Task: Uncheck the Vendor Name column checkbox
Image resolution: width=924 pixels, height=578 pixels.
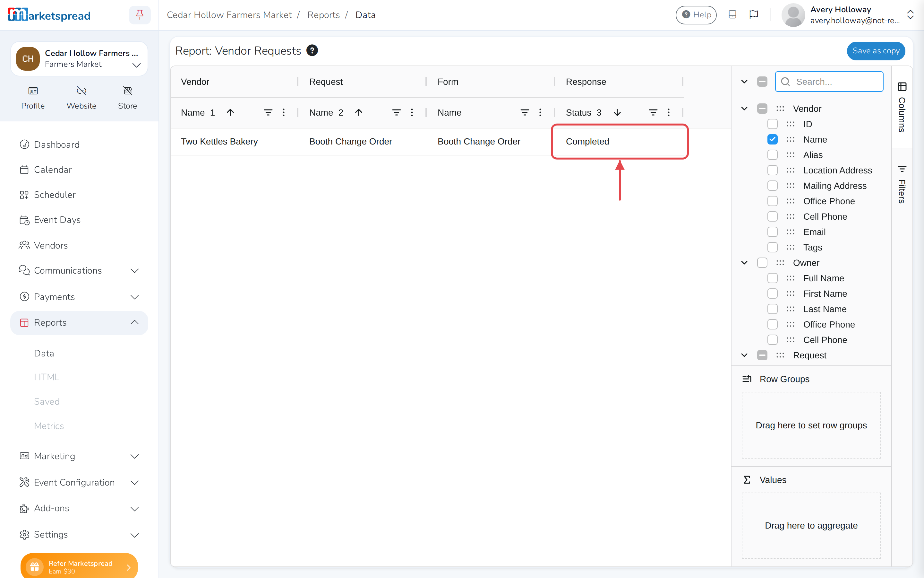Action: [x=772, y=140]
